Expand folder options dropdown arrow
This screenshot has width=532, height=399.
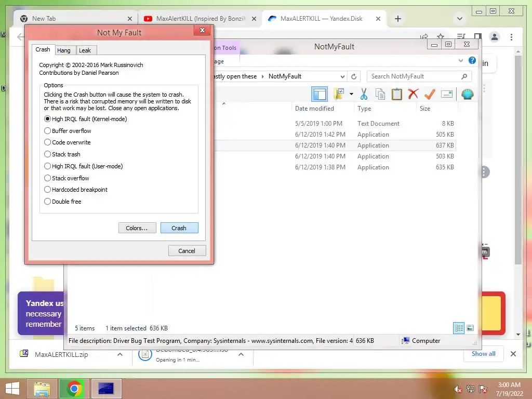coord(352,94)
